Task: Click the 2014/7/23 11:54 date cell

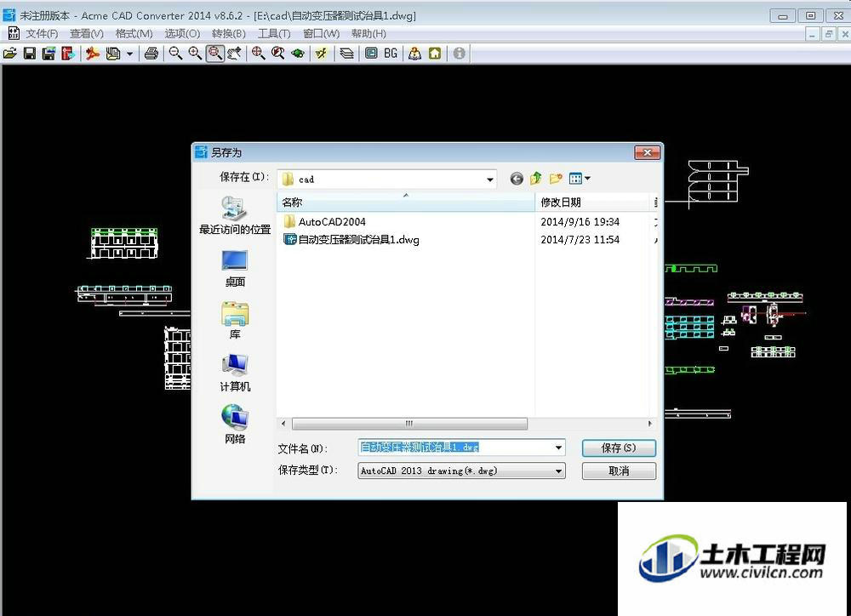Action: coord(580,239)
